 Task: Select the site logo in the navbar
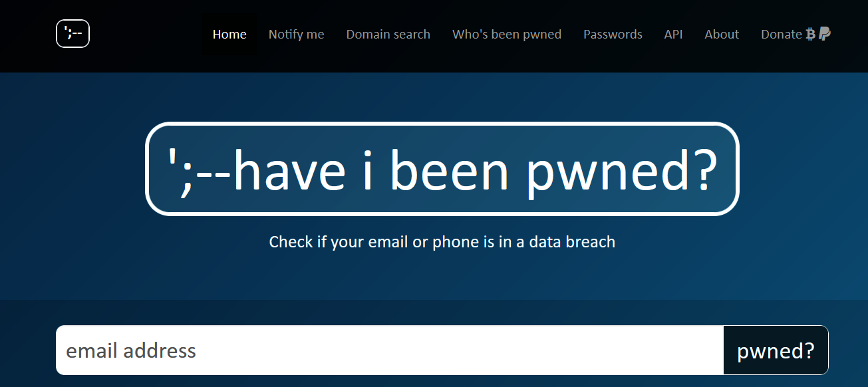pyautogui.click(x=72, y=33)
